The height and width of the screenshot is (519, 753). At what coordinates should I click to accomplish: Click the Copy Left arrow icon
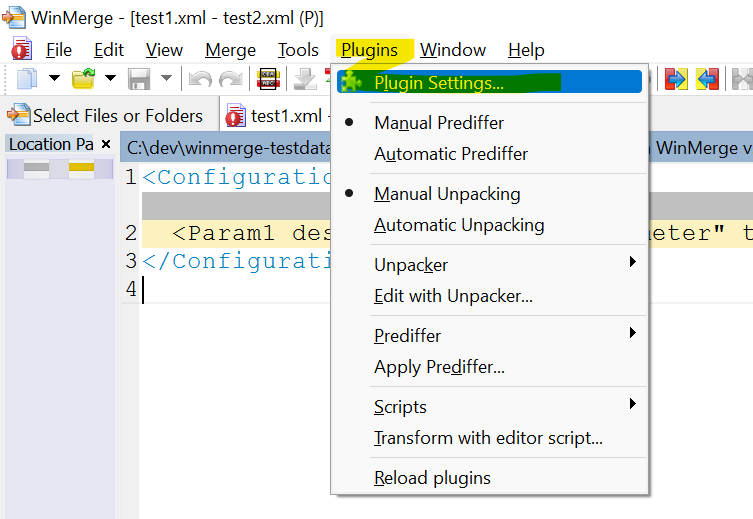[707, 79]
